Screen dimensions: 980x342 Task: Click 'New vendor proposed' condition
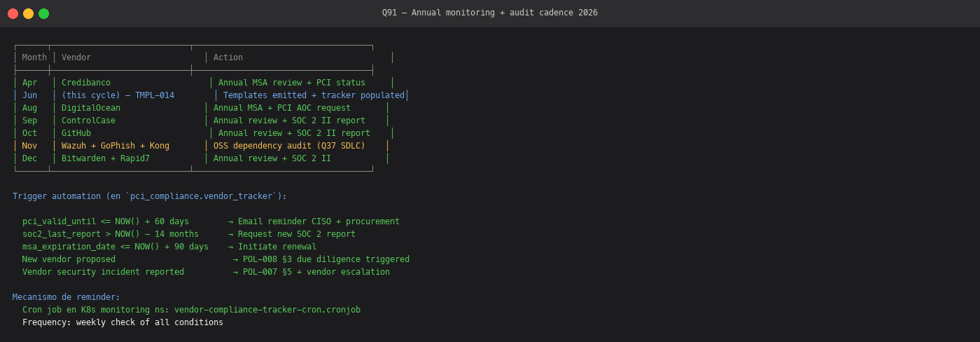[69, 259]
